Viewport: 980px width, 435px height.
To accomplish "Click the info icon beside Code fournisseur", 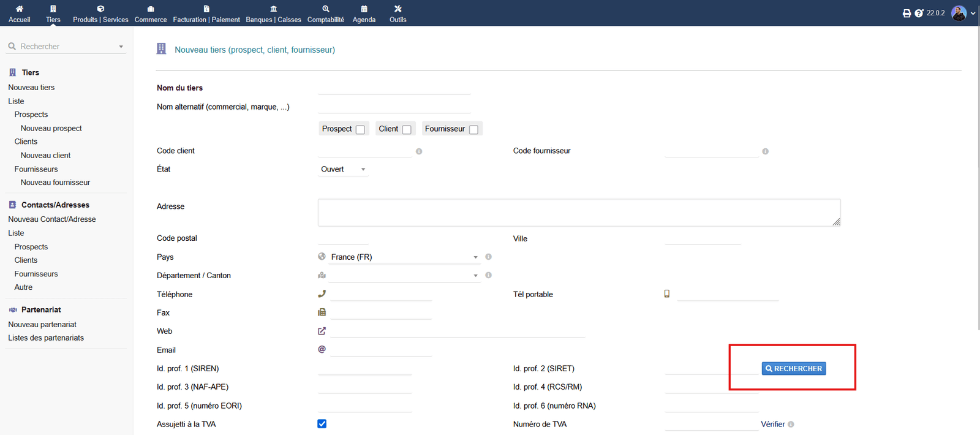I will [x=766, y=151].
